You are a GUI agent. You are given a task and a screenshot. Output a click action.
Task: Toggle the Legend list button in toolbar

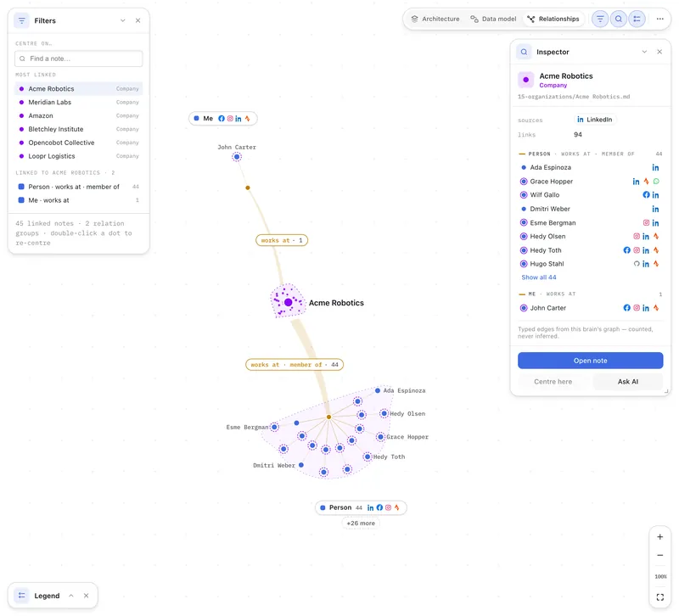pyautogui.click(x=637, y=19)
